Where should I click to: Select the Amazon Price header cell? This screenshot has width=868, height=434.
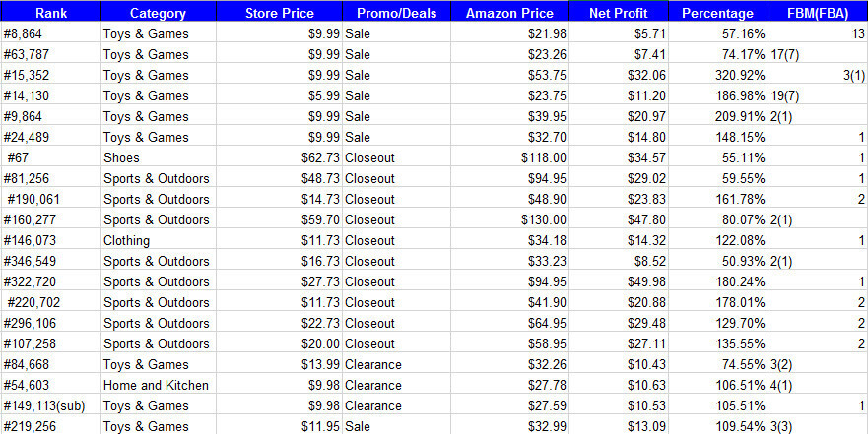point(509,14)
